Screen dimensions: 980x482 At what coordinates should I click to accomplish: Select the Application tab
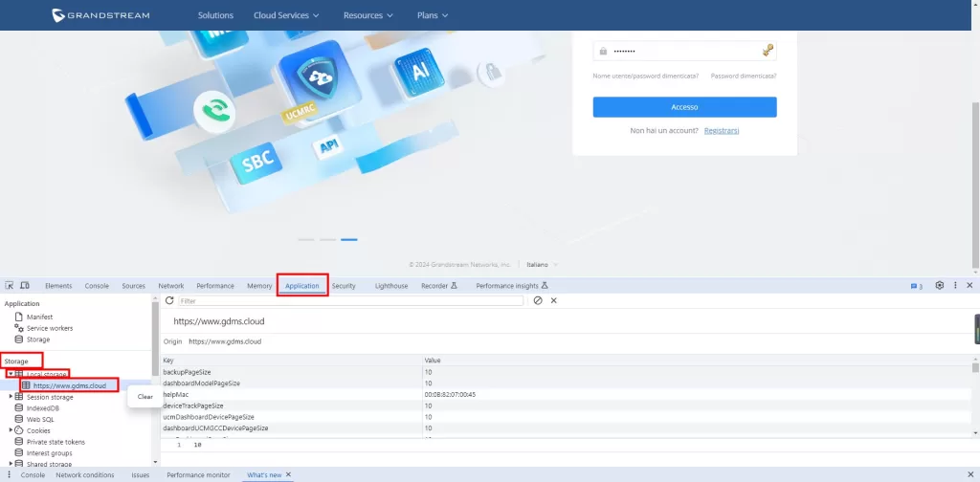pos(302,286)
